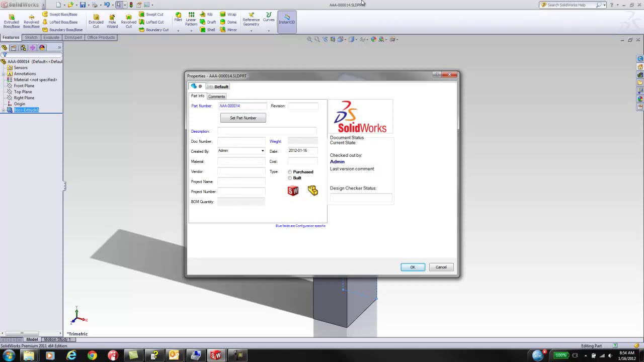Image resolution: width=644 pixels, height=362 pixels.
Task: Confirm with the OK button
Action: pyautogui.click(x=413, y=267)
